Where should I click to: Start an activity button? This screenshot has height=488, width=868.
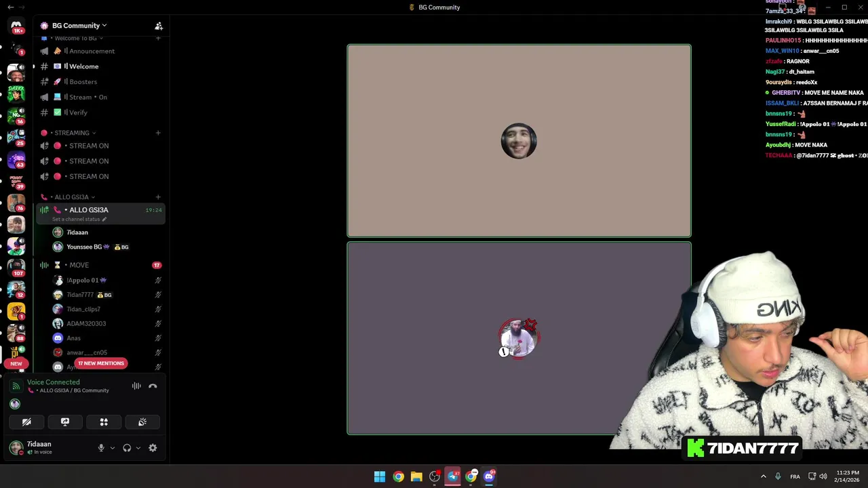pos(104,422)
